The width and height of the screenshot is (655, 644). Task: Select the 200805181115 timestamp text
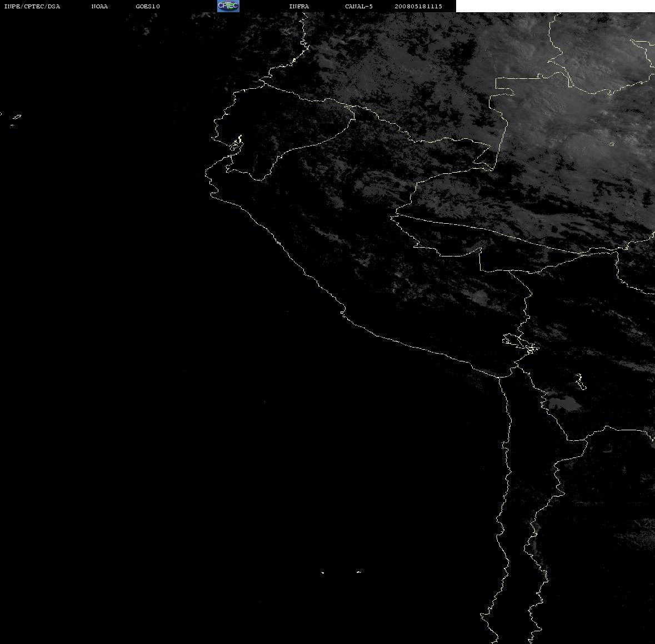pos(418,6)
